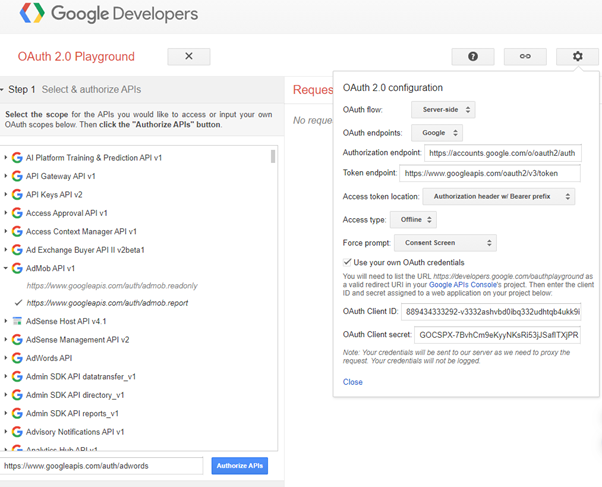The height and width of the screenshot is (487, 602).
Task: Open the Access type Offline dropdown
Action: coord(413,220)
